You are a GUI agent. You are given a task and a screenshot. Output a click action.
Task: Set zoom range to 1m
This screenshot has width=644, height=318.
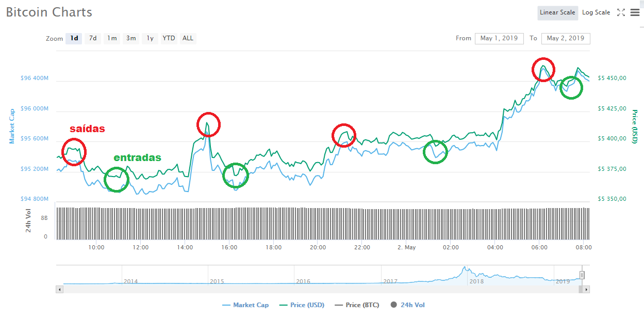point(112,38)
